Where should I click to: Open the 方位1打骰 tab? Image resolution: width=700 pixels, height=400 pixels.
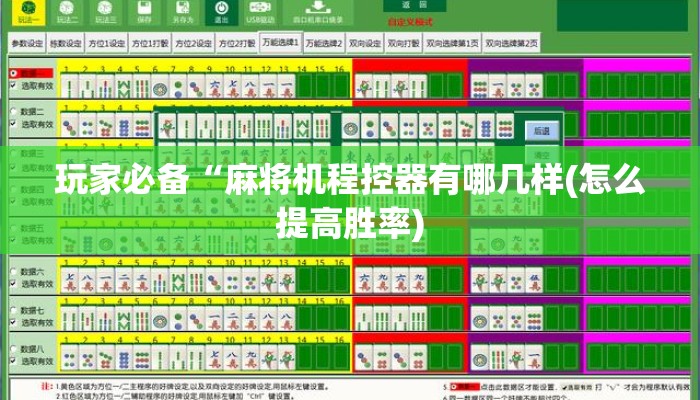(x=150, y=43)
